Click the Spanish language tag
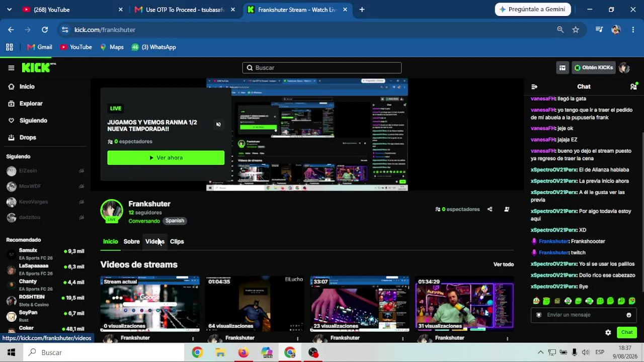This screenshot has height=362, width=644. [175, 221]
